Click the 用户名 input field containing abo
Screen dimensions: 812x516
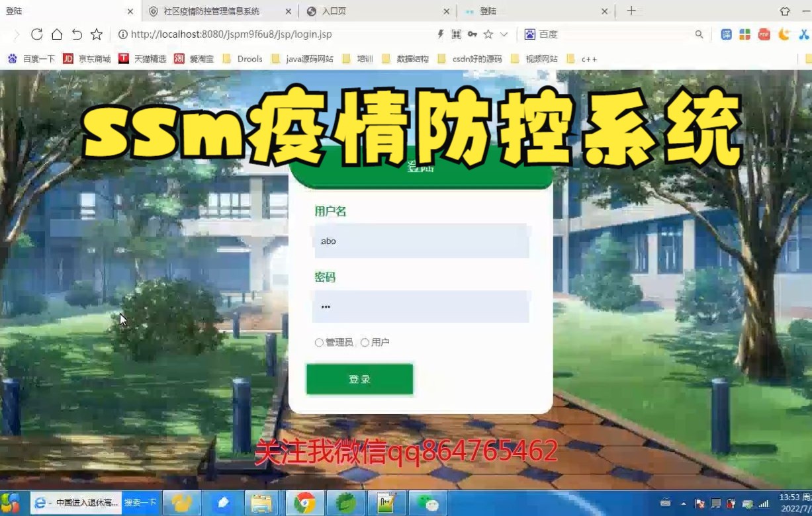coord(421,241)
